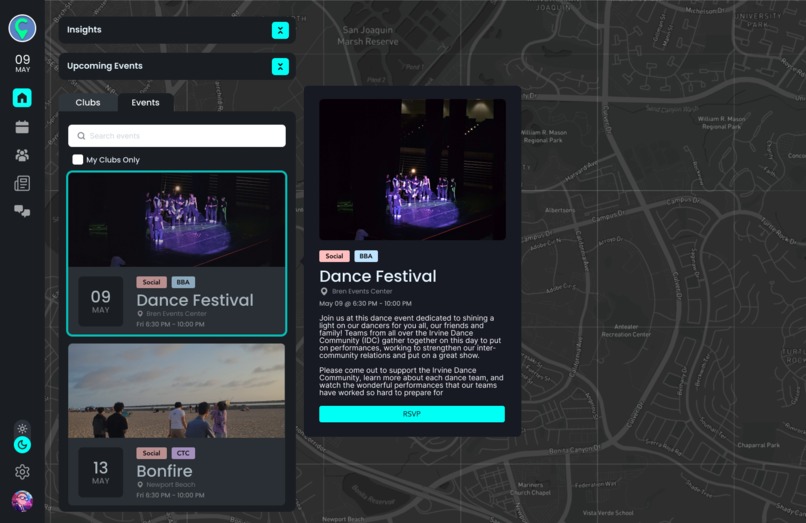806x523 pixels.
Task: Click 09 MAY date badge on card
Action: tap(101, 301)
